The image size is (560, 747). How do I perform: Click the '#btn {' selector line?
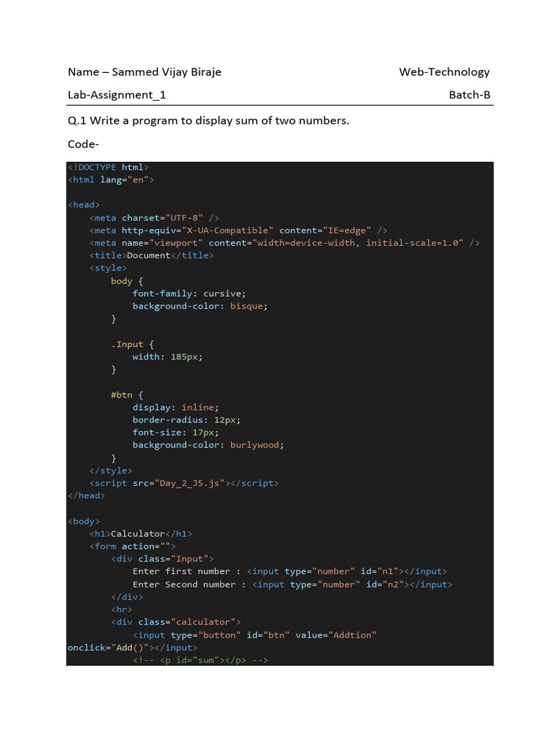(127, 395)
